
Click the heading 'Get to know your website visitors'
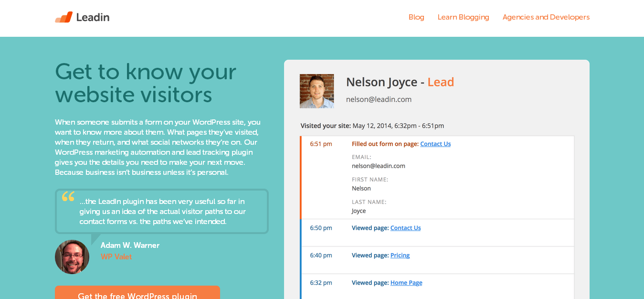146,83
